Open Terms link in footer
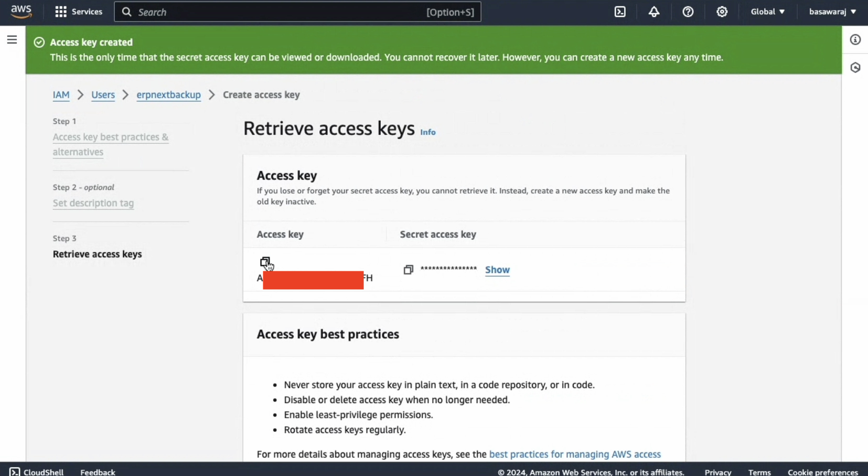The width and height of the screenshot is (868, 476). tap(759, 472)
